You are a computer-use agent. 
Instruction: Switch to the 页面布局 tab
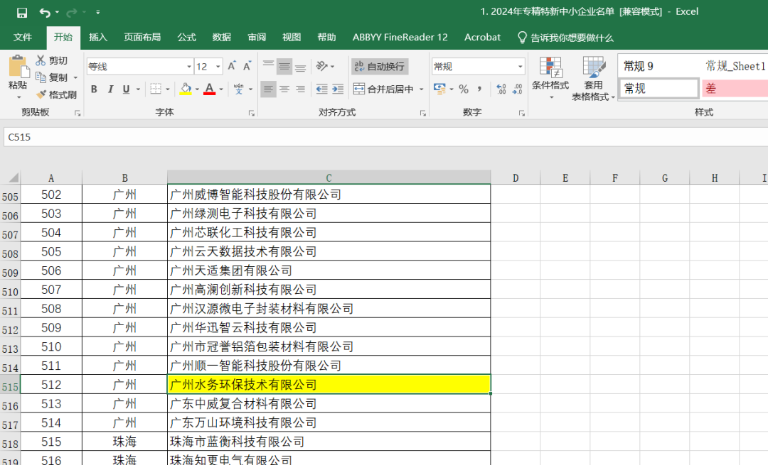[x=142, y=37]
